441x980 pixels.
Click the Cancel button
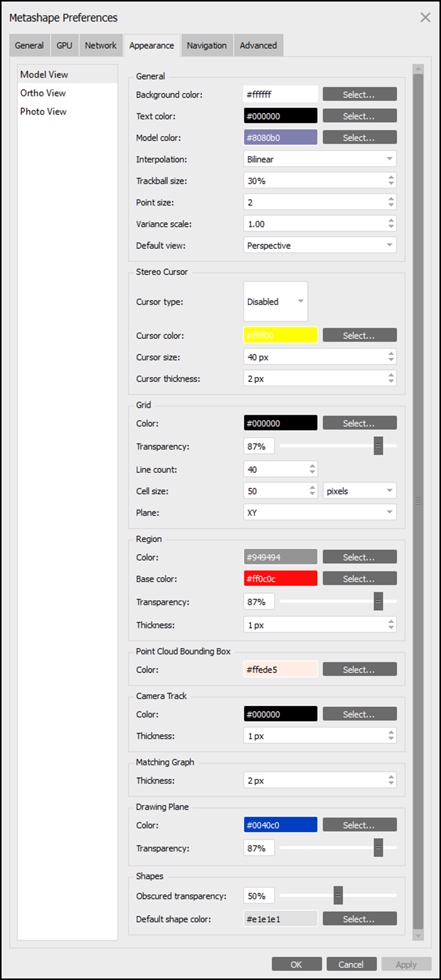[x=351, y=964]
